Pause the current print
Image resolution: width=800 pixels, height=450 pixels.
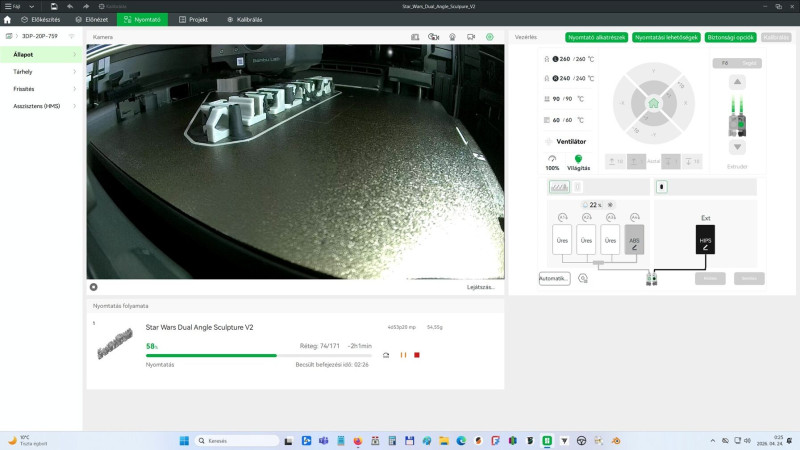(x=403, y=355)
